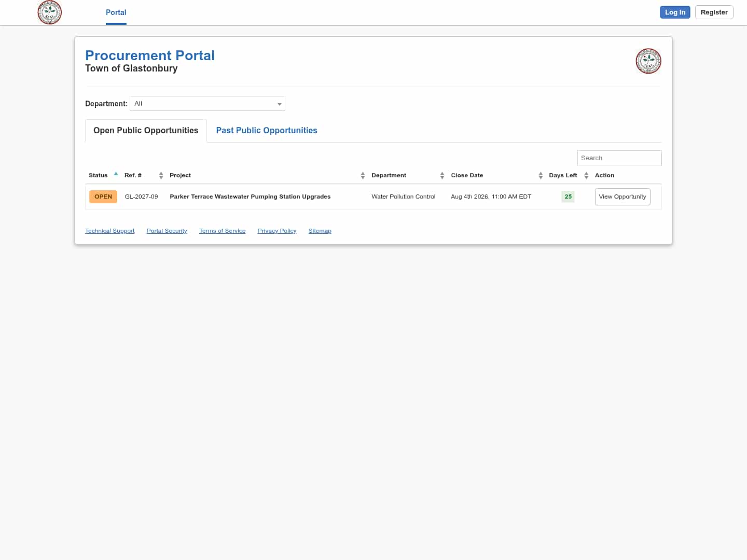Viewport: 747px width, 560px height.
Task: Click the town seal logo in header
Action: pyautogui.click(x=50, y=12)
